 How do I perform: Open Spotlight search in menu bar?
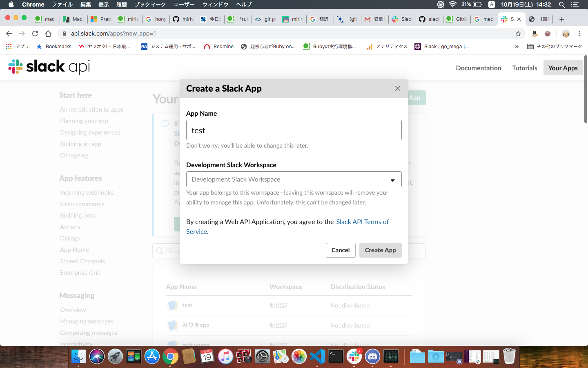pyautogui.click(x=562, y=4)
